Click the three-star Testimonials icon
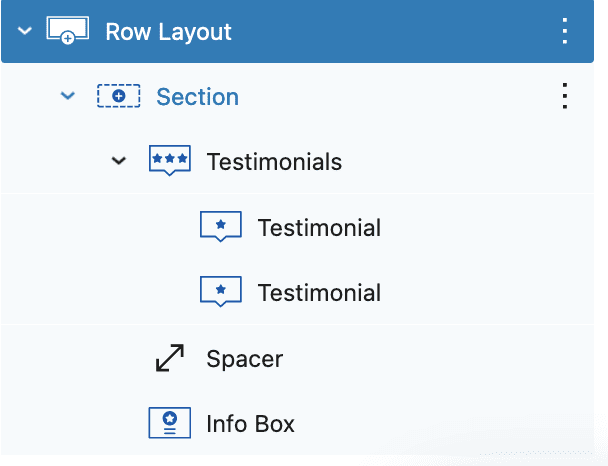Image resolution: width=608 pixels, height=466 pixels. click(x=169, y=161)
